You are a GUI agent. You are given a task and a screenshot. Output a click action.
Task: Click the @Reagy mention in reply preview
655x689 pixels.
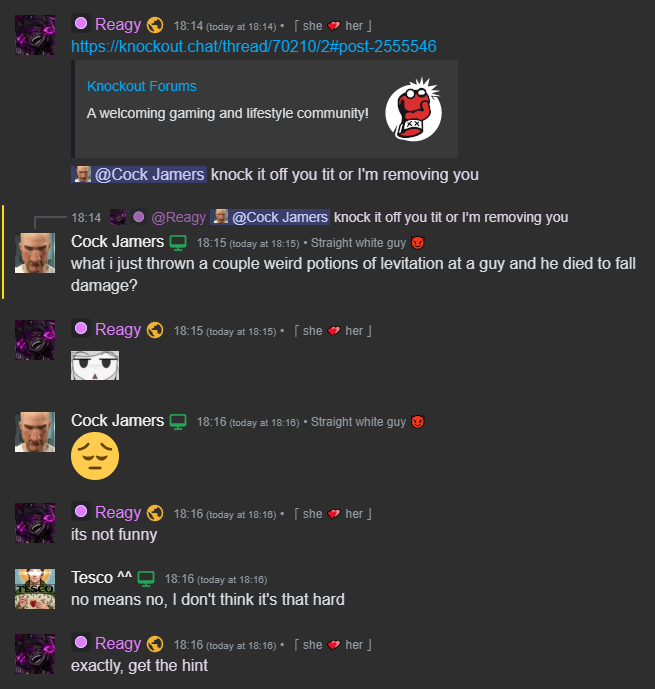(x=178, y=217)
